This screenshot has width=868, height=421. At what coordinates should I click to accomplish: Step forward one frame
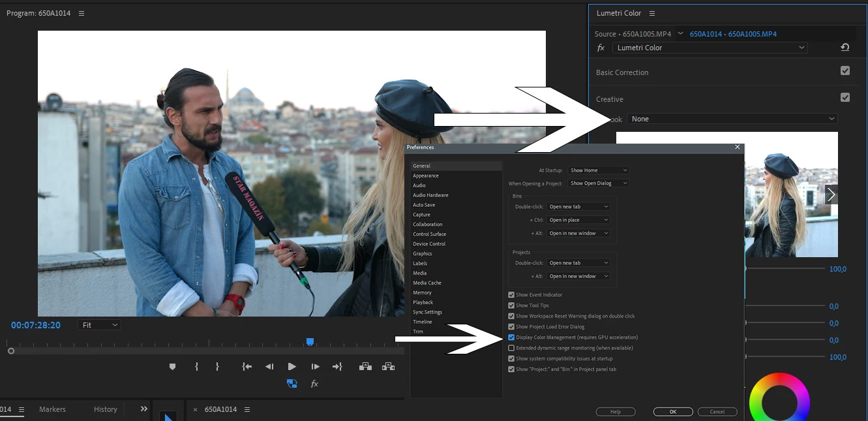pyautogui.click(x=315, y=367)
